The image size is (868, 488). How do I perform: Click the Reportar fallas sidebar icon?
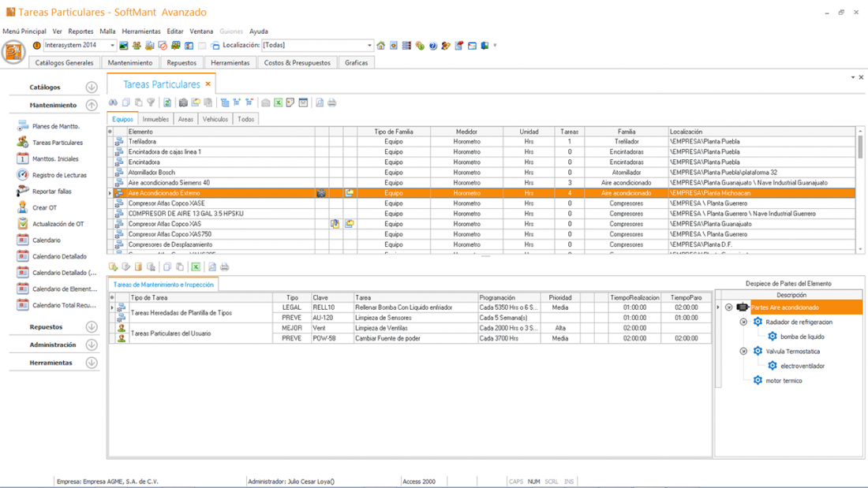[23, 192]
